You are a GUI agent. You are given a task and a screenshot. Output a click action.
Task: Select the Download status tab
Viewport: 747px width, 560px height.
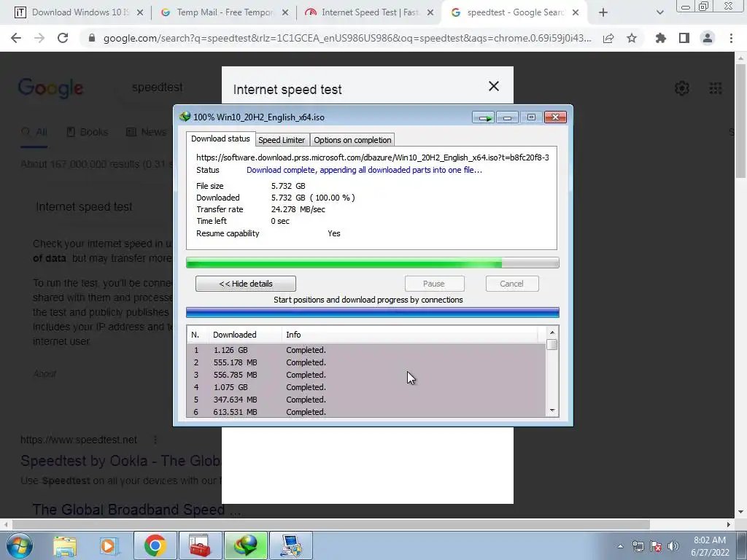(220, 139)
